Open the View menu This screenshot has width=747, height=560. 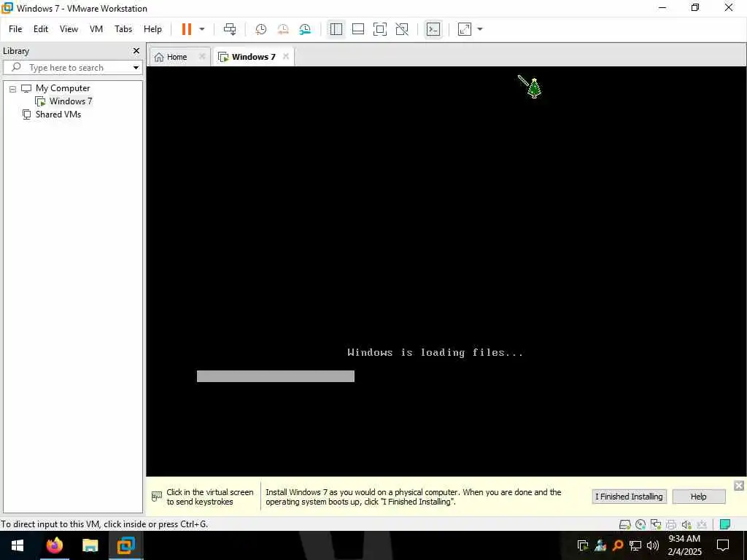click(69, 29)
